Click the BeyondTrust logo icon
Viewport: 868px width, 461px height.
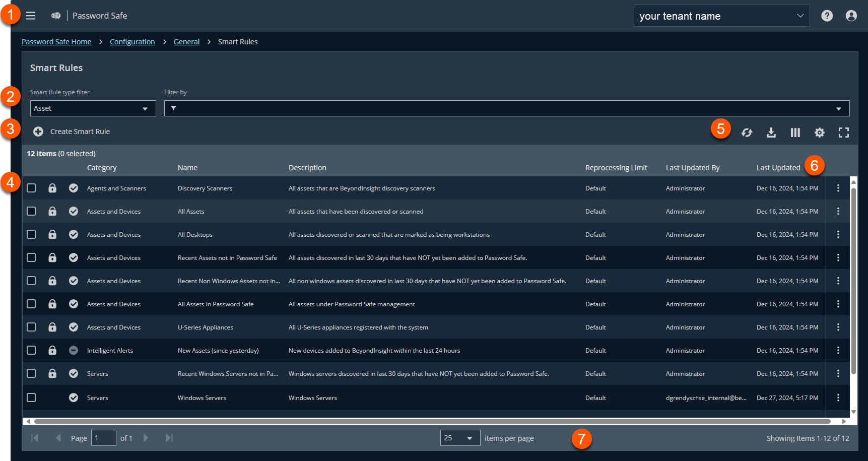tap(56, 16)
